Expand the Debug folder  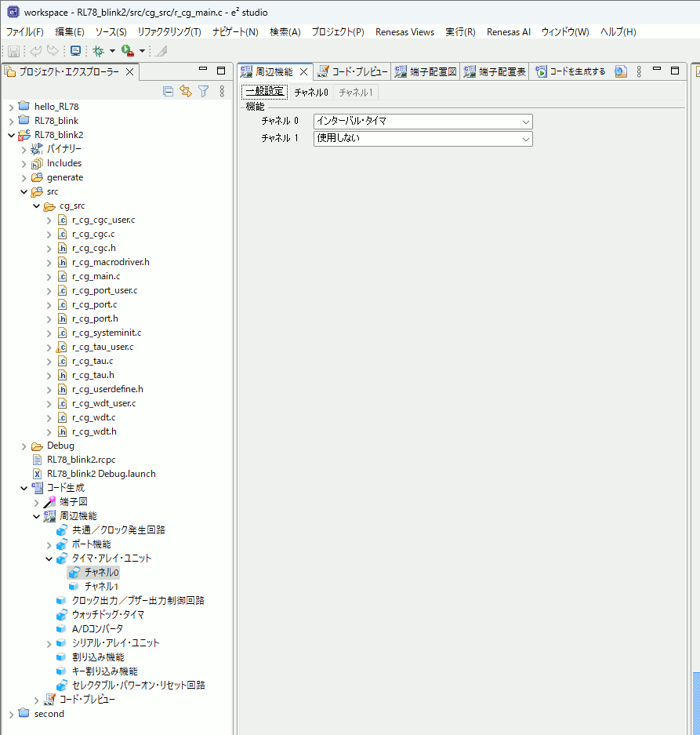pyautogui.click(x=24, y=446)
